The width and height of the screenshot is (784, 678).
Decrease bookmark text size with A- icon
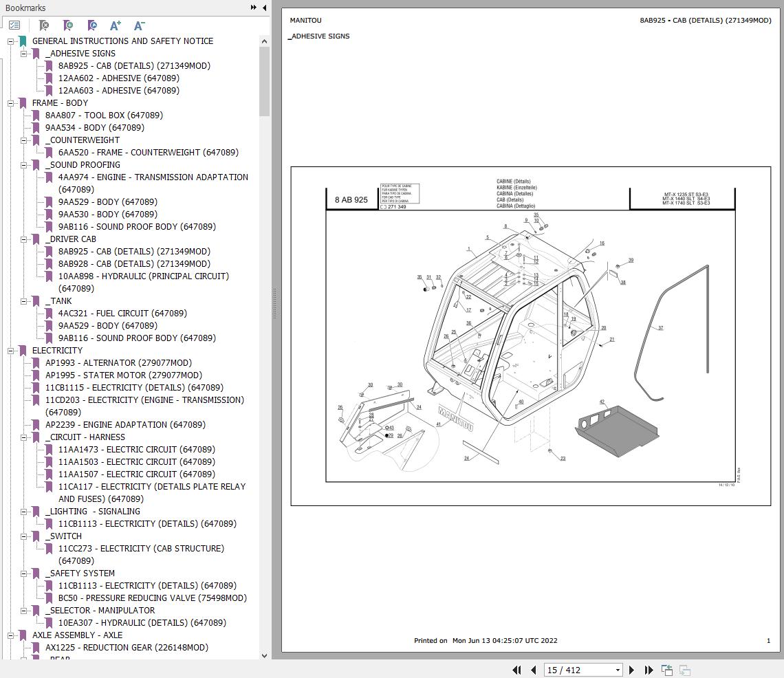[139, 25]
